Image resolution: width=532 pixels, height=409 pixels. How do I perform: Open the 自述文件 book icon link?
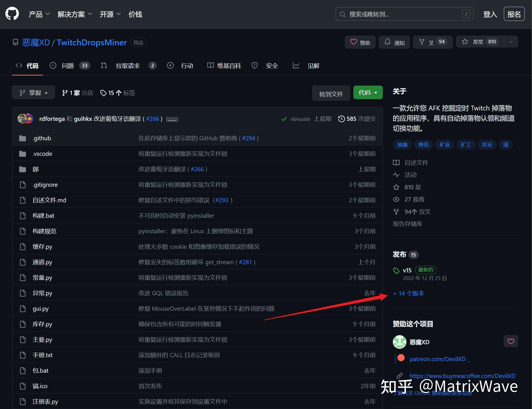pyautogui.click(x=411, y=163)
